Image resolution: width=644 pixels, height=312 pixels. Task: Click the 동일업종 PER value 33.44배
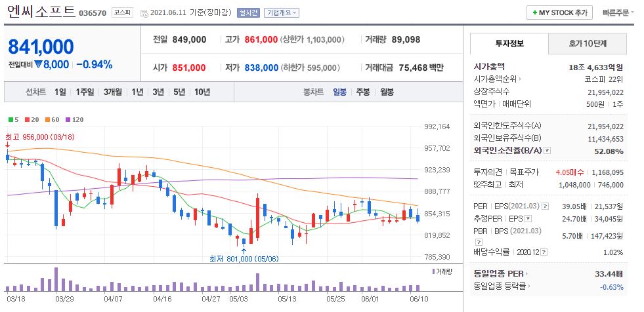click(x=609, y=273)
